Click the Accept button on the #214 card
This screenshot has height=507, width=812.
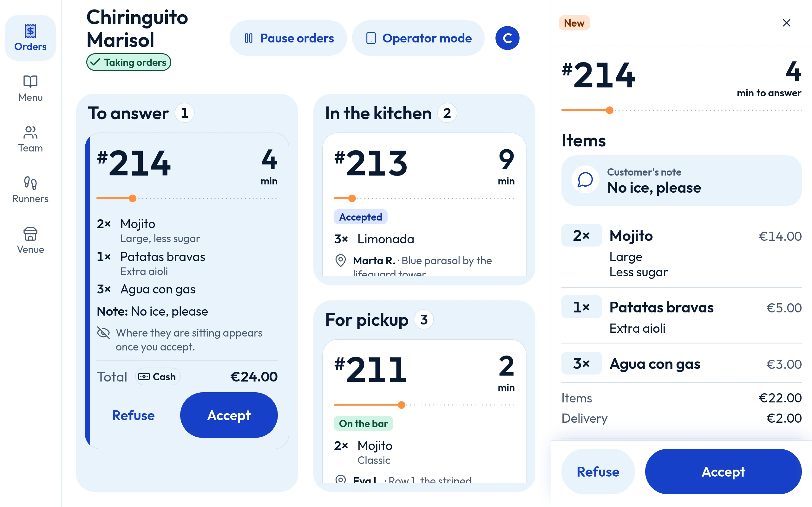tap(229, 415)
